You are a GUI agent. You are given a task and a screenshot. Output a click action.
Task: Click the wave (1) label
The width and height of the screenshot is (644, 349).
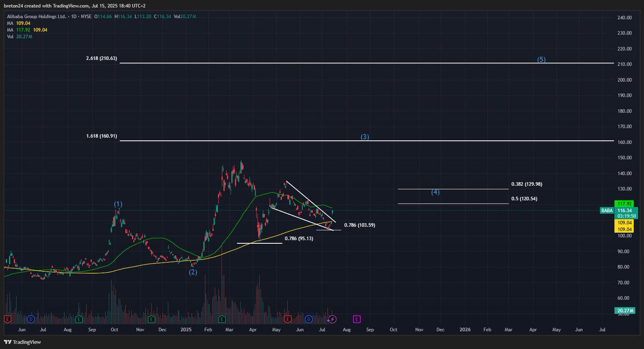118,205
